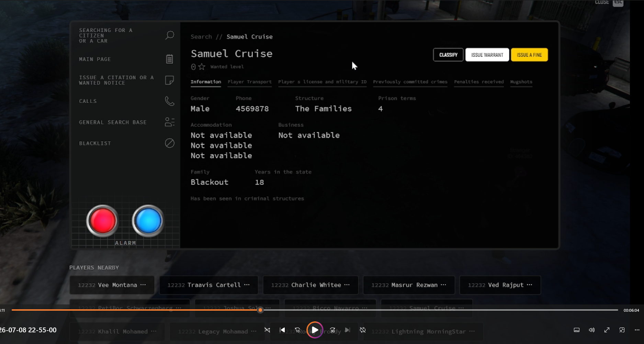Click the Business value Not available
The width and height of the screenshot is (644, 344).
(x=309, y=135)
